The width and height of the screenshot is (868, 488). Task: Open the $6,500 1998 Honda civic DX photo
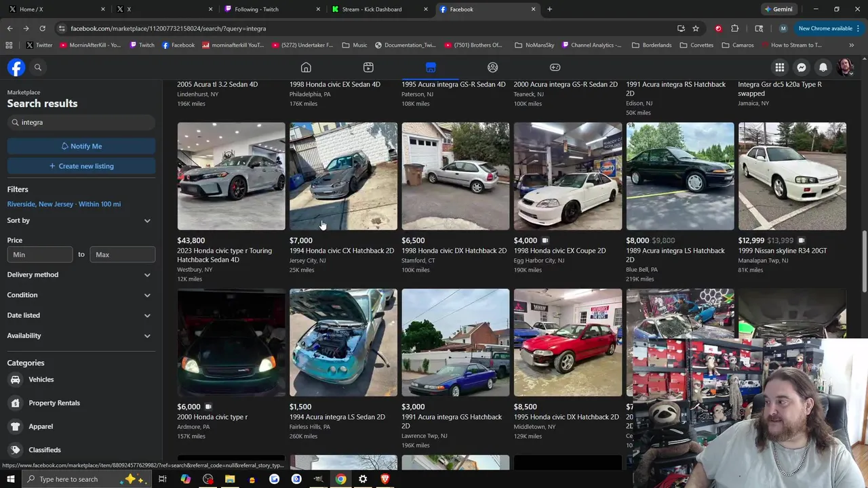point(456,176)
